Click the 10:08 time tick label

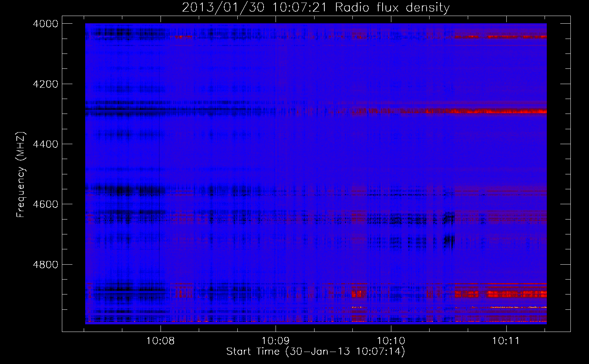click(161, 341)
